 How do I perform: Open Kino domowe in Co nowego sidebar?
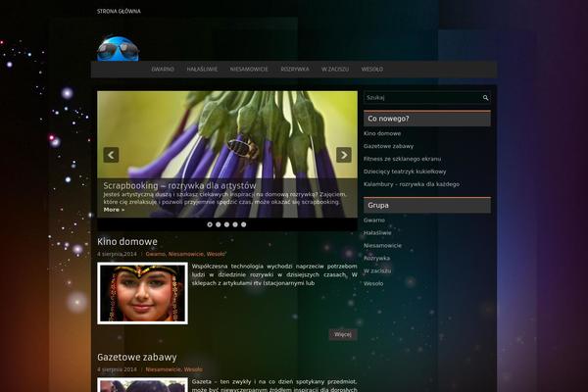[x=382, y=133]
